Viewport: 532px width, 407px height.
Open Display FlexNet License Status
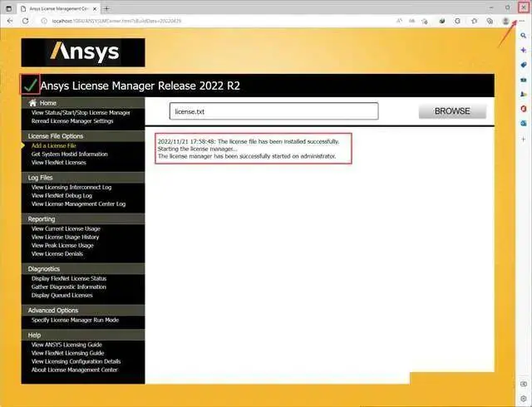(69, 278)
